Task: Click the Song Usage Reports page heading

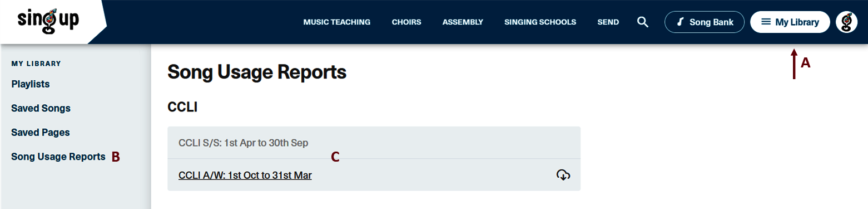Action: [257, 72]
